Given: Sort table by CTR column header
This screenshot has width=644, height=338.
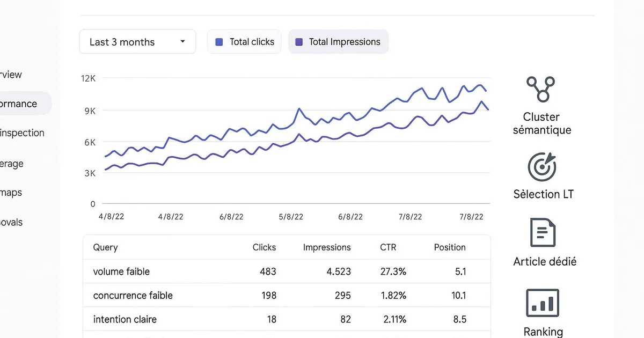Looking at the screenshot, I should [389, 247].
